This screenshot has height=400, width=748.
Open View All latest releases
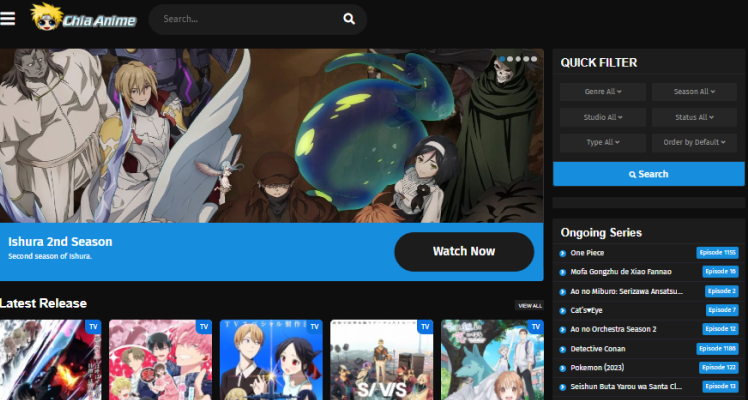coord(529,305)
